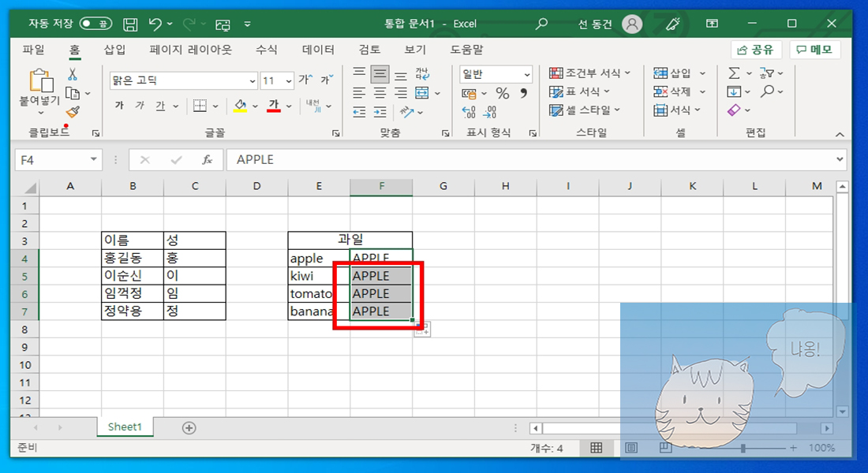Switch to the 삽입 tab

(114, 49)
